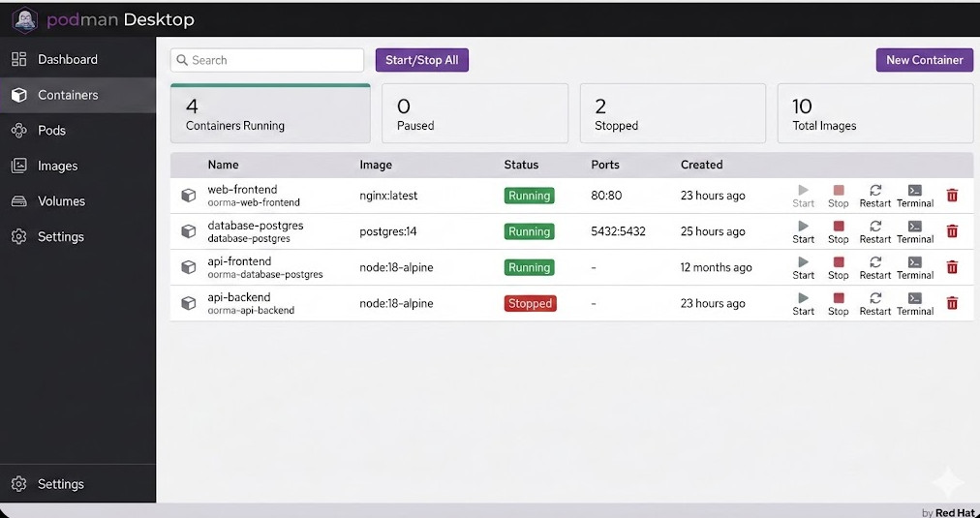Image resolution: width=980 pixels, height=518 pixels.
Task: Stop the database-postgres container
Action: pyautogui.click(x=838, y=231)
